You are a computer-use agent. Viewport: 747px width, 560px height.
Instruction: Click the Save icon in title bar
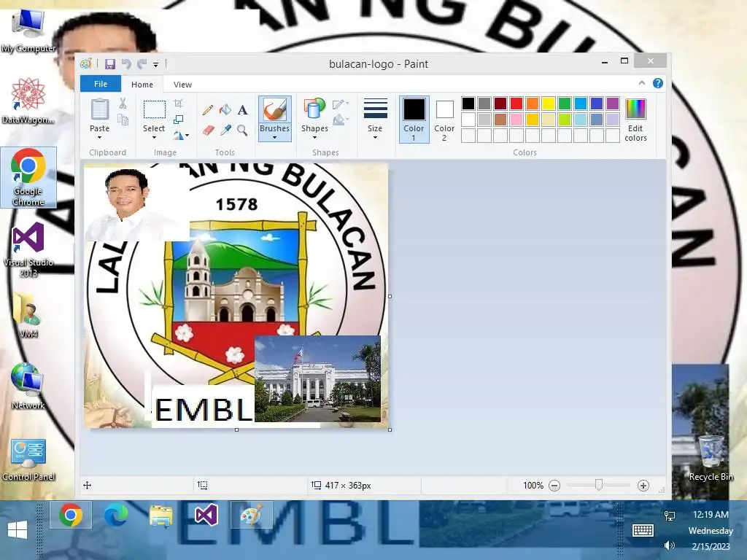click(110, 64)
